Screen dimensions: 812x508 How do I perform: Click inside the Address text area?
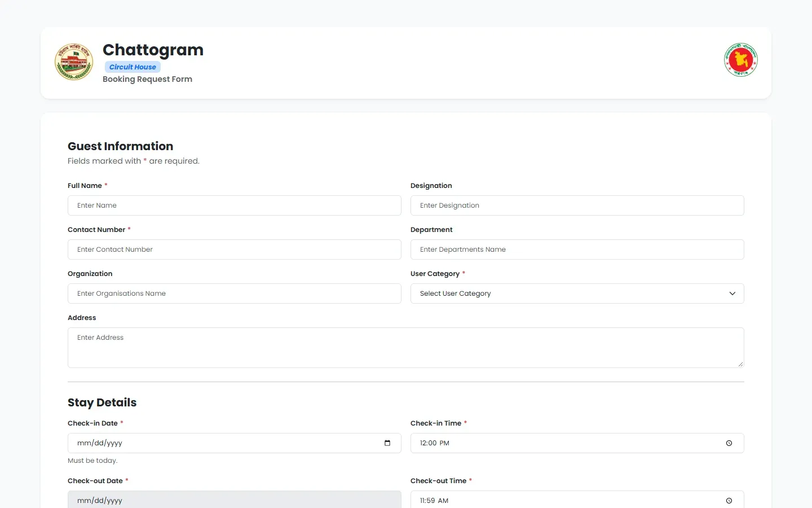coord(405,348)
